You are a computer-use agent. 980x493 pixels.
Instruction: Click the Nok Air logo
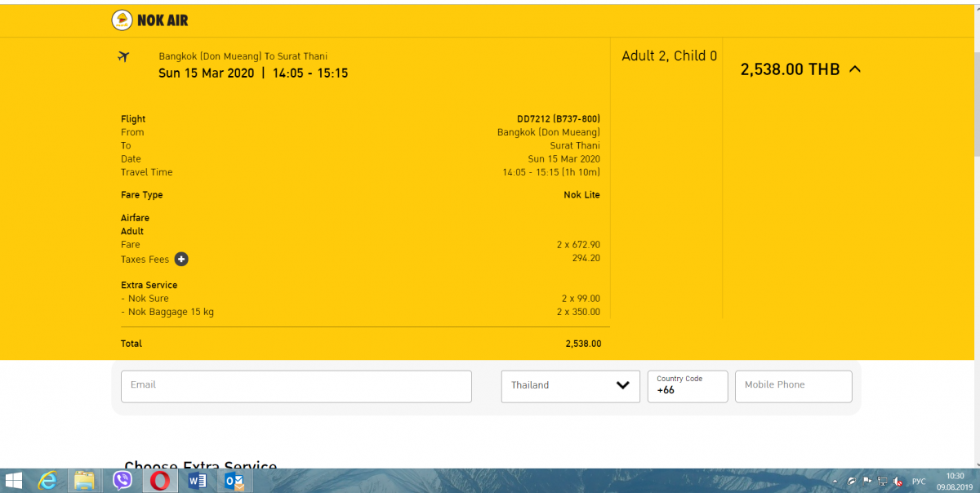(x=149, y=20)
